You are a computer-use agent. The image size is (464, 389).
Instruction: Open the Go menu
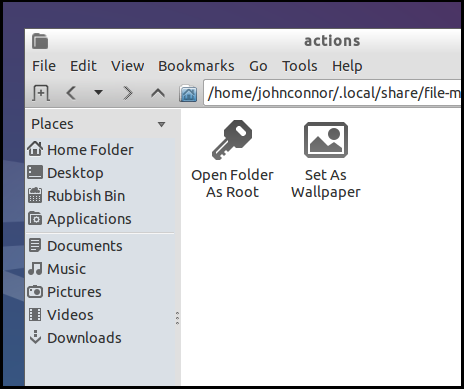pyautogui.click(x=258, y=66)
